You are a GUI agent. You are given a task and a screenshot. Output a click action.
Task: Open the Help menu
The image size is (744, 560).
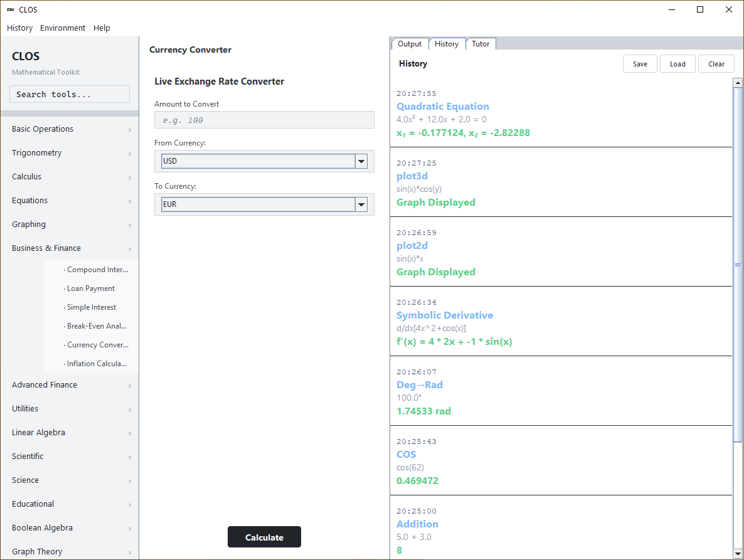(102, 28)
